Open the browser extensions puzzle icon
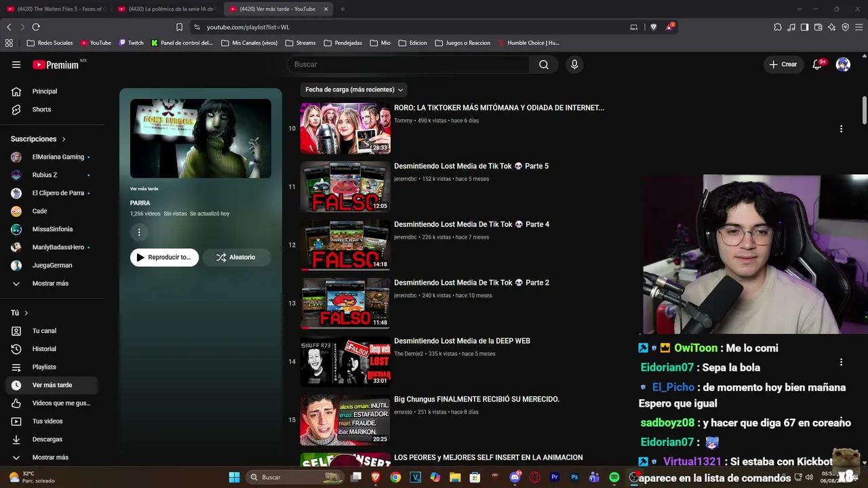The height and width of the screenshot is (488, 868). (777, 27)
